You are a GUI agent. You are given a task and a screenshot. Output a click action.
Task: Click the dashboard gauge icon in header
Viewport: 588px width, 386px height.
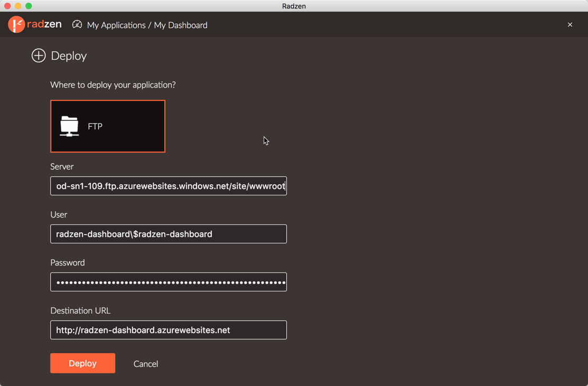pos(77,24)
